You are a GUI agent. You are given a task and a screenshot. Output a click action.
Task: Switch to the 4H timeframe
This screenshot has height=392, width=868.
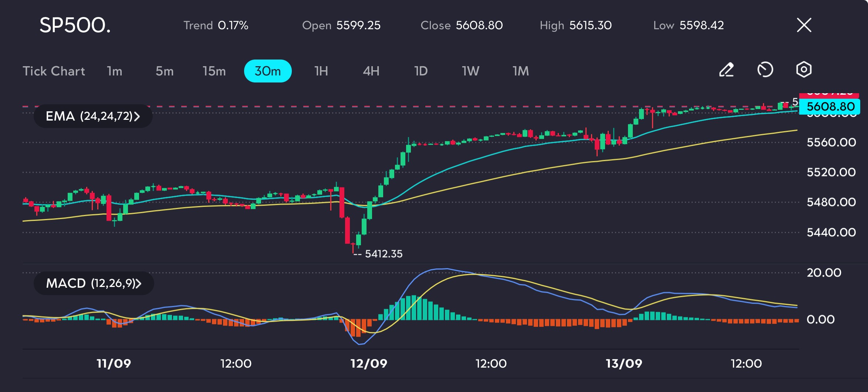(x=371, y=71)
